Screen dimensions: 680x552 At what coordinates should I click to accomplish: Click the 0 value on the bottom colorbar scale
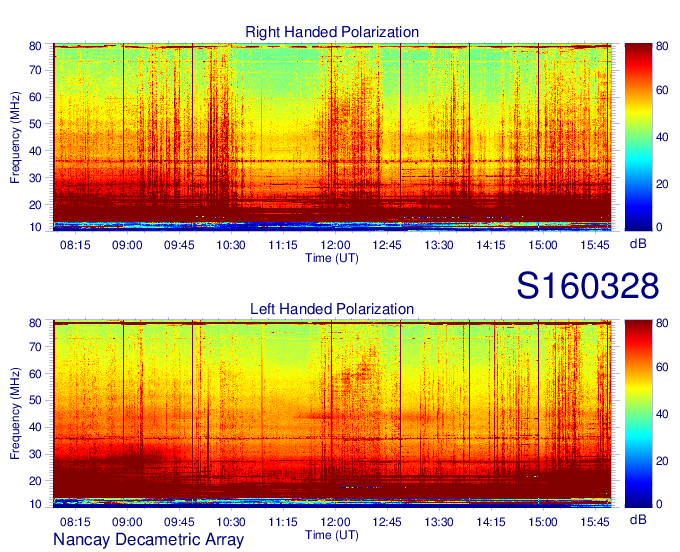659,503
